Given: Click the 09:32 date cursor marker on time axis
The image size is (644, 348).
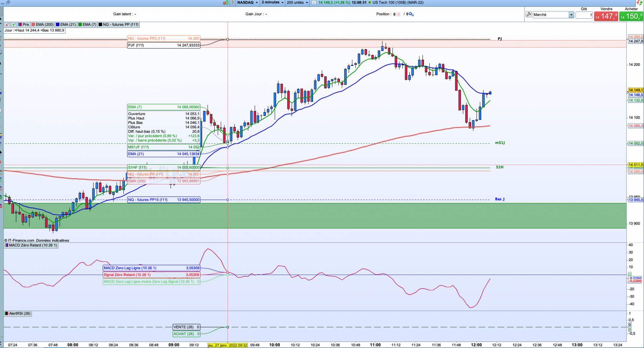Looking at the screenshot, I should coord(228,345).
